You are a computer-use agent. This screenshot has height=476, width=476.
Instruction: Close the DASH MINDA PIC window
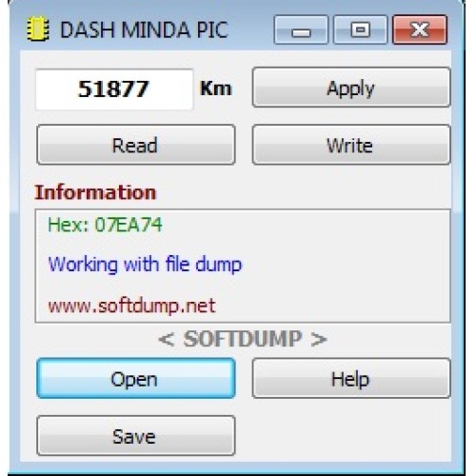click(x=420, y=30)
